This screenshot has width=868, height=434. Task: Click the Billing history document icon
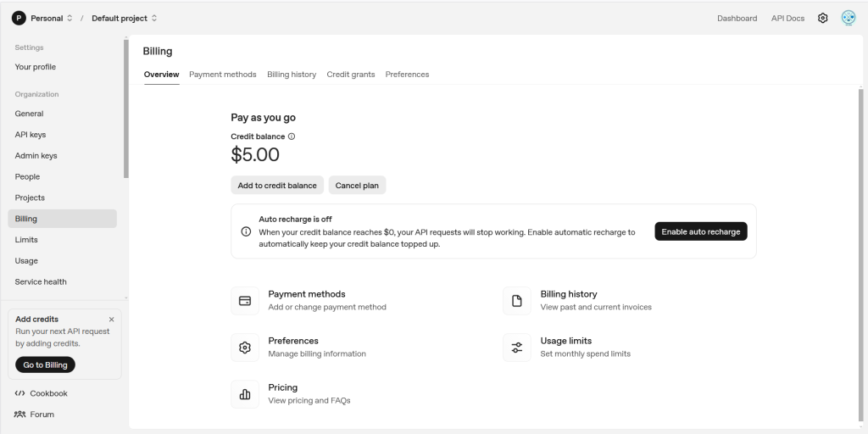pyautogui.click(x=517, y=301)
